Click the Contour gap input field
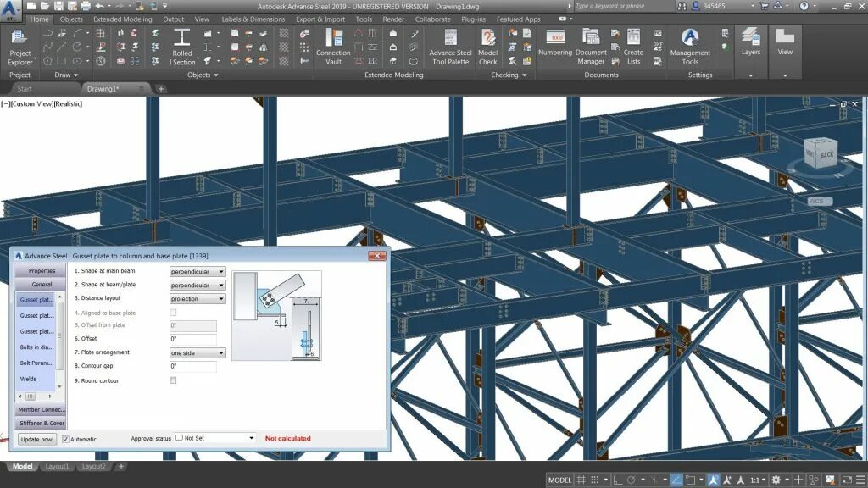 192,366
